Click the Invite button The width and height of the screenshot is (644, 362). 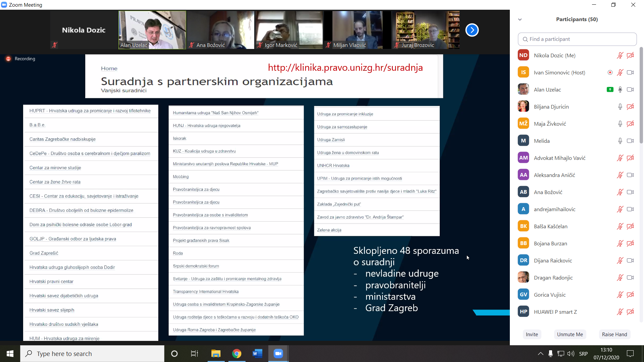click(x=532, y=334)
